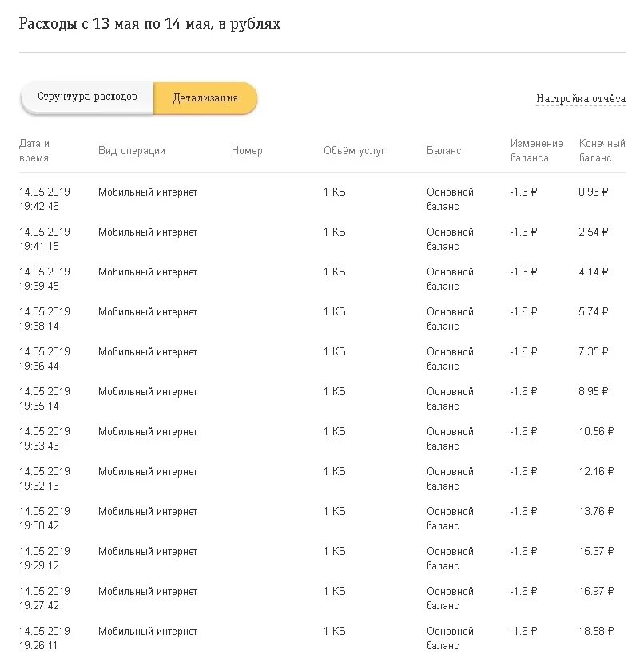Open the Настройка отчёта link
This screenshot has height=658, width=644.
pyautogui.click(x=581, y=99)
